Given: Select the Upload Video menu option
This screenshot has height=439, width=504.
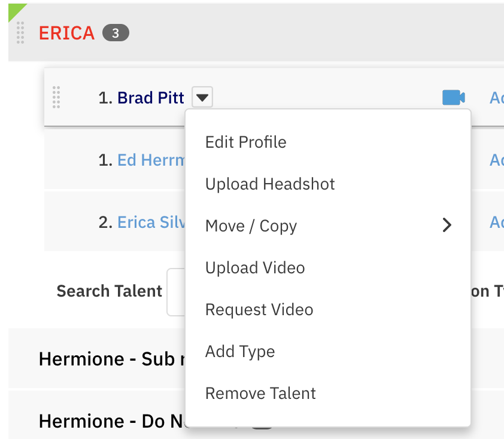Looking at the screenshot, I should click(255, 268).
